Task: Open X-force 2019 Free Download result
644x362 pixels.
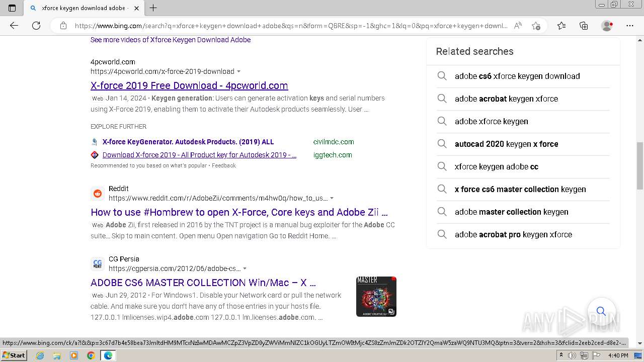Action: pyautogui.click(x=189, y=85)
